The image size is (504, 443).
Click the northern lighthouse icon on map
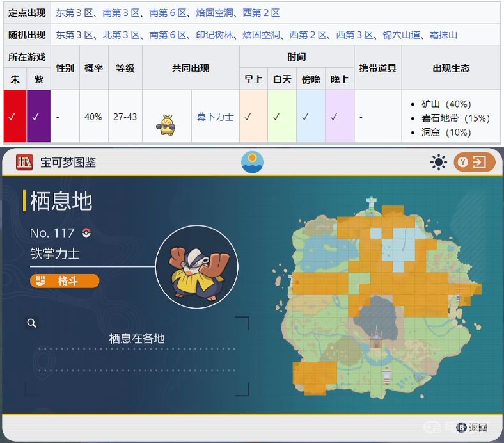[x=372, y=204]
